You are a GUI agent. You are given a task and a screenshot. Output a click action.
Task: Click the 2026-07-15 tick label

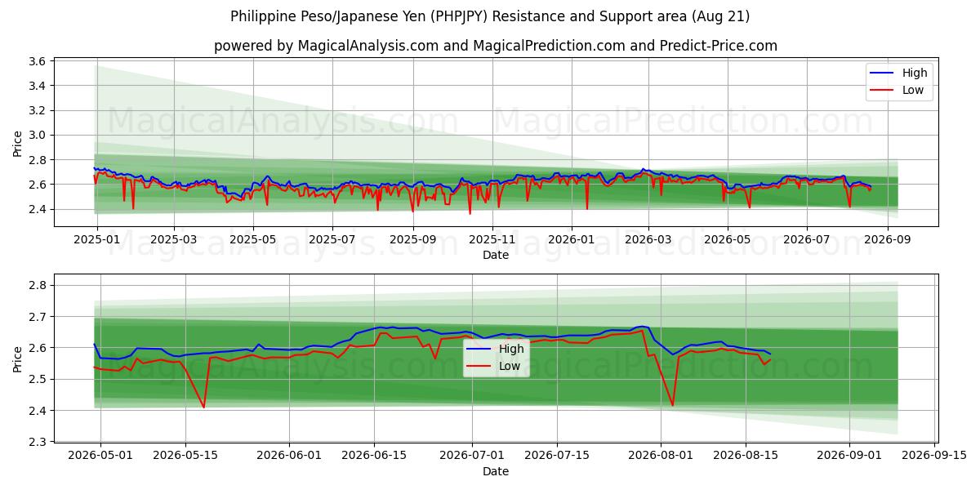pyautogui.click(x=557, y=456)
